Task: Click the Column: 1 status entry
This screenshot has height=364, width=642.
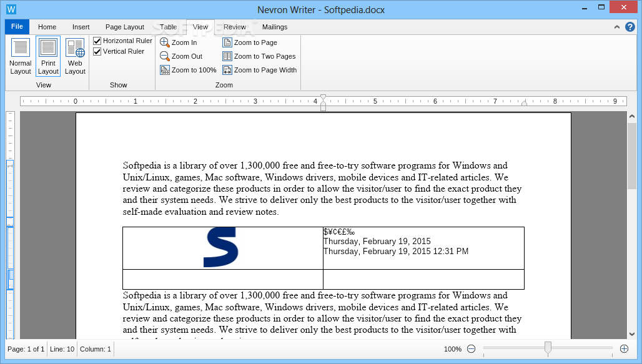Action: tap(96, 349)
